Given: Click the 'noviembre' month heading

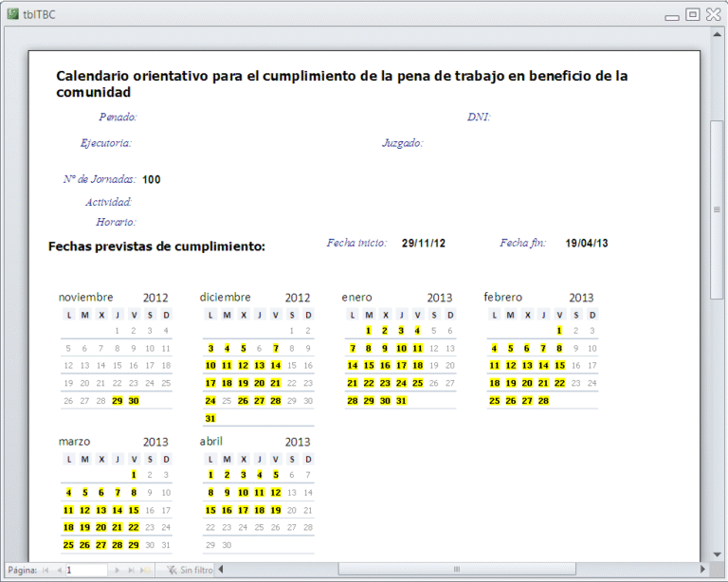Looking at the screenshot, I should pos(85,297).
